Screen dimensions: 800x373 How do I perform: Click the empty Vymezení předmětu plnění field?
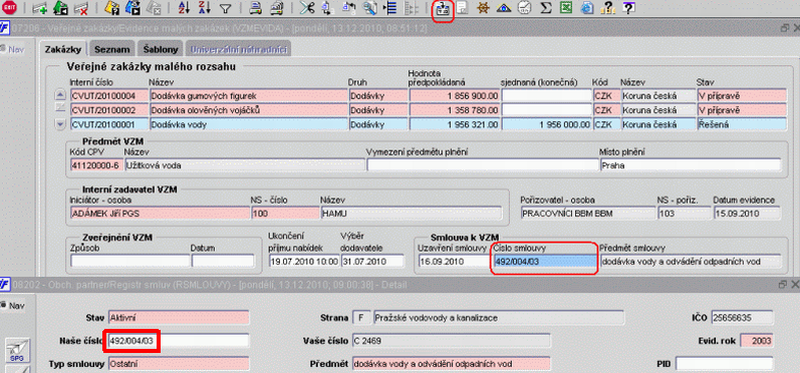point(483,165)
